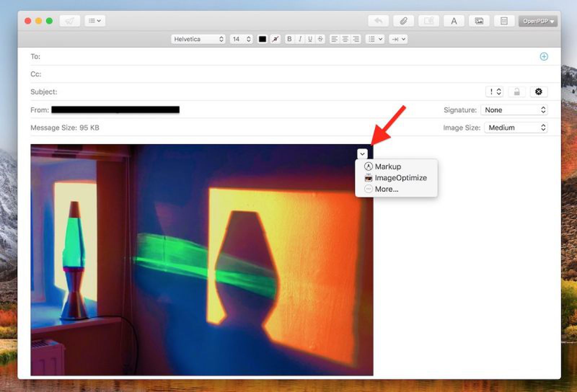Add a recipient with the plus button

tap(543, 57)
